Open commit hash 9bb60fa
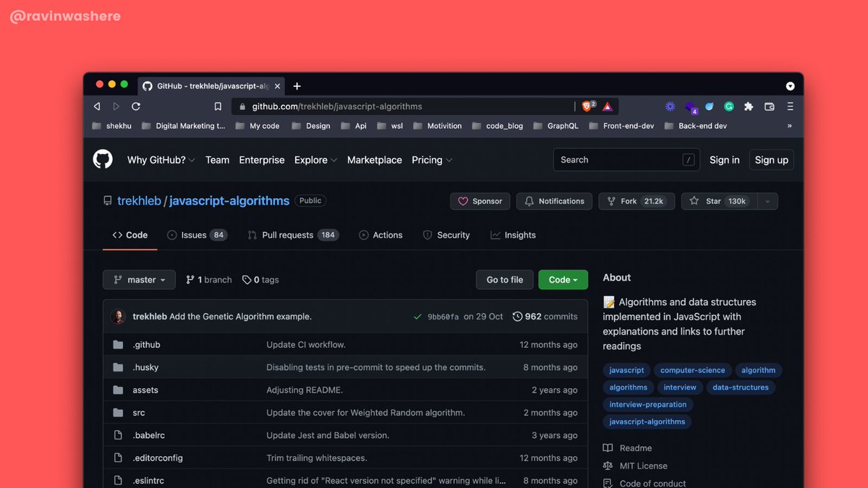 tap(443, 317)
